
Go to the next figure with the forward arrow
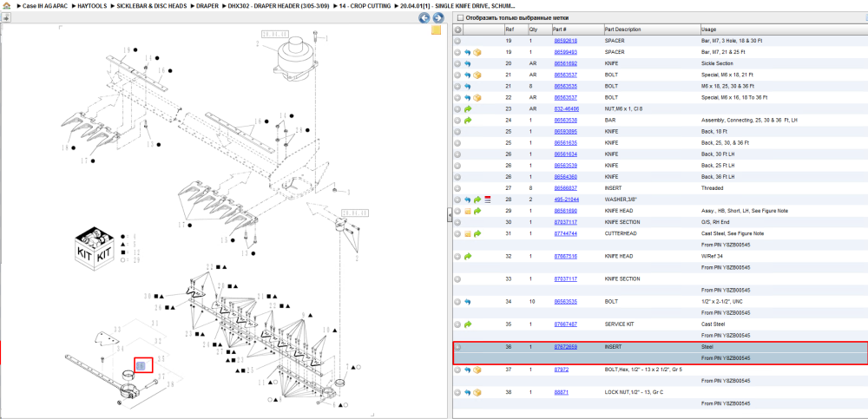point(437,18)
